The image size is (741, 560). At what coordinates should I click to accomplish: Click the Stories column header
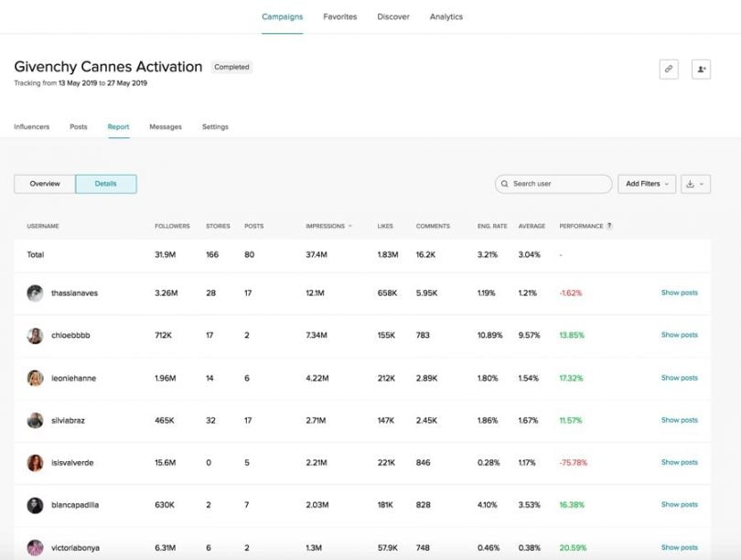point(218,226)
